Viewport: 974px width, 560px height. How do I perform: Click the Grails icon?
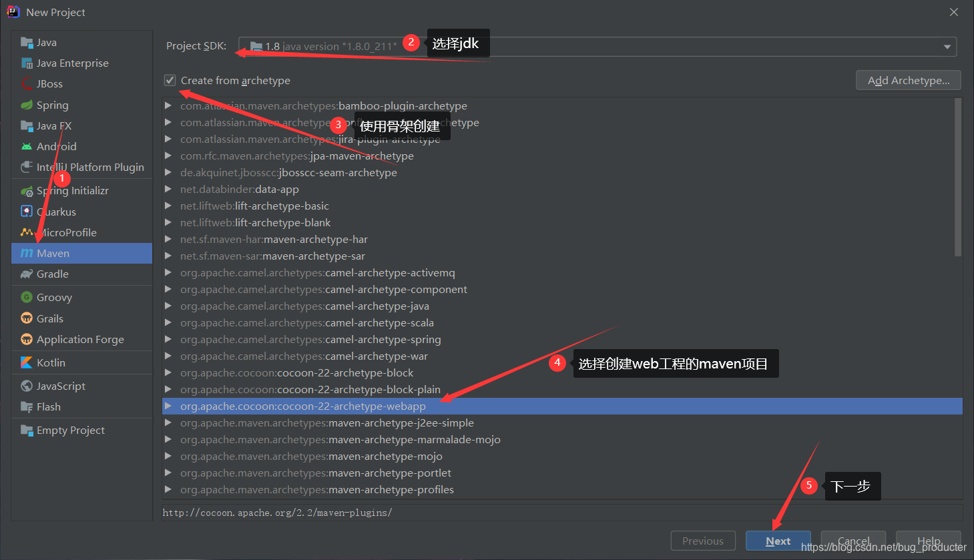[x=27, y=318]
